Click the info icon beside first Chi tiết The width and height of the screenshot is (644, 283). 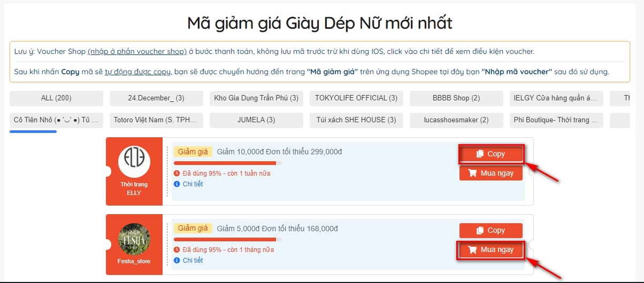[177, 184]
